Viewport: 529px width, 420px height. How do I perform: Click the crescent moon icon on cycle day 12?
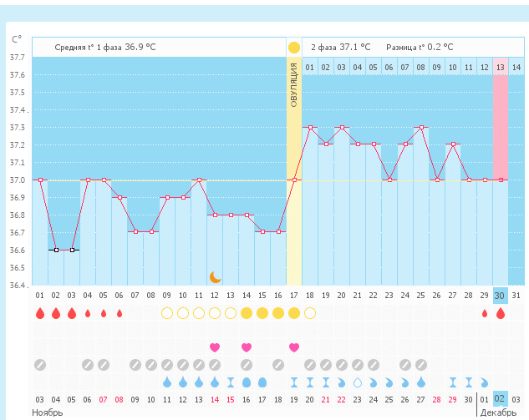click(x=215, y=276)
